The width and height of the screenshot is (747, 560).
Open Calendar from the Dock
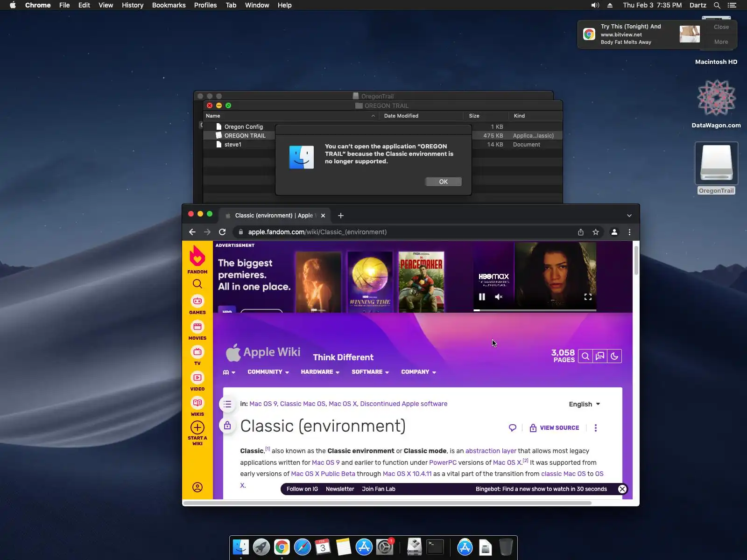coord(323,547)
